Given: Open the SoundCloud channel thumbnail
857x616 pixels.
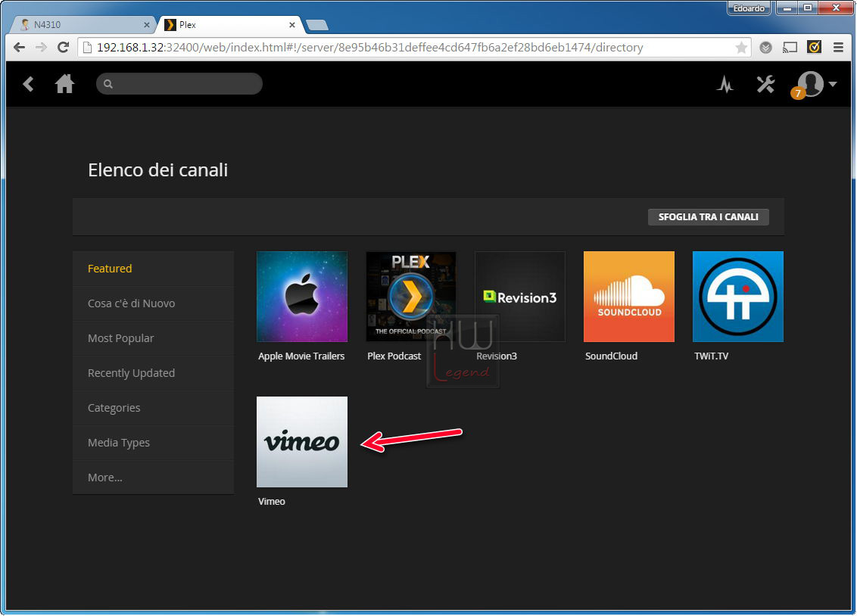Looking at the screenshot, I should pos(628,297).
